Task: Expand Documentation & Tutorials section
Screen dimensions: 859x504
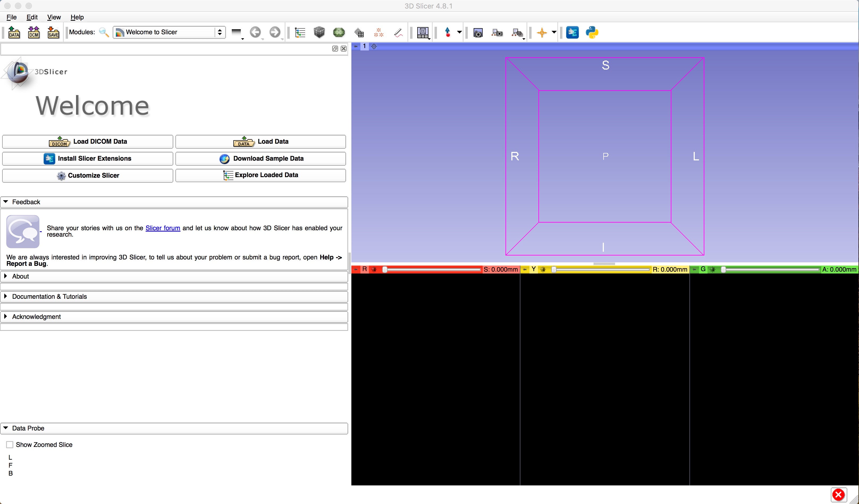Action: coord(49,296)
